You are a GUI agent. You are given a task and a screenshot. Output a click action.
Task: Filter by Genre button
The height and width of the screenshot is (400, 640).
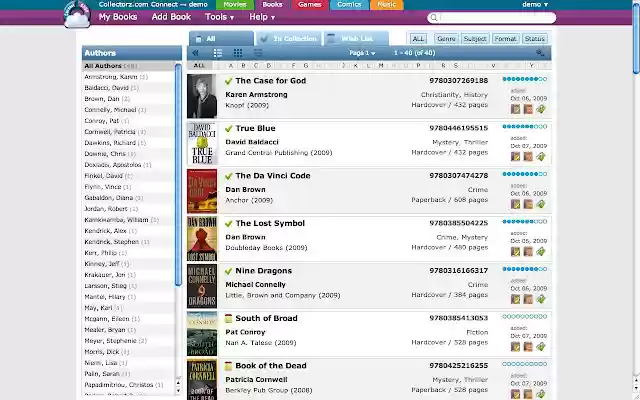coord(446,39)
